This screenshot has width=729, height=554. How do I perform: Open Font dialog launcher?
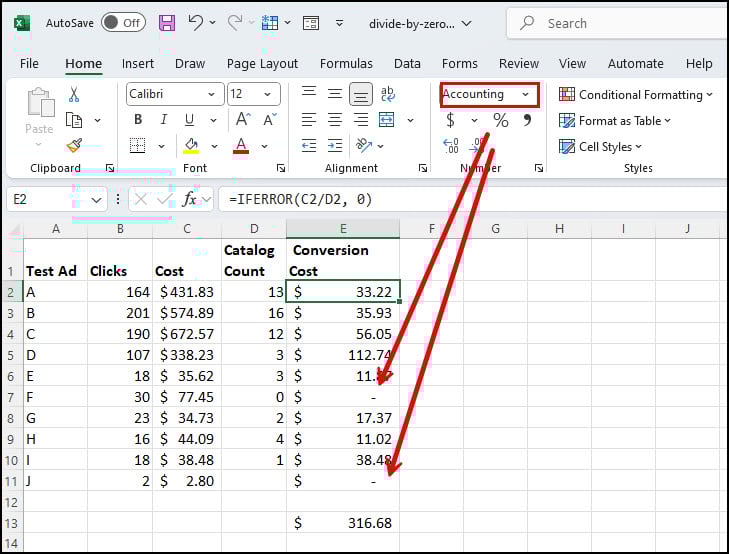281,168
